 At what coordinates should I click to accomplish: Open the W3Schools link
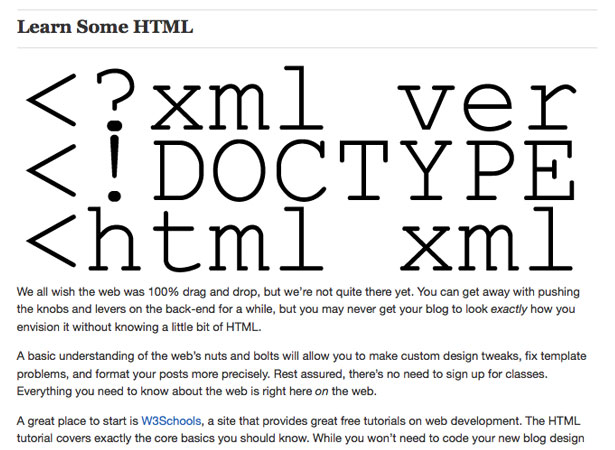coord(171,421)
